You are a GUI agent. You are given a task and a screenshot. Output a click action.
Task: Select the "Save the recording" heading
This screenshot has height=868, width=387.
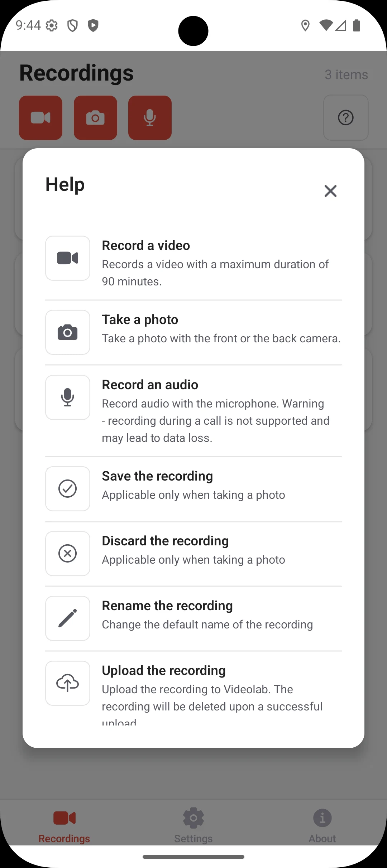(157, 476)
